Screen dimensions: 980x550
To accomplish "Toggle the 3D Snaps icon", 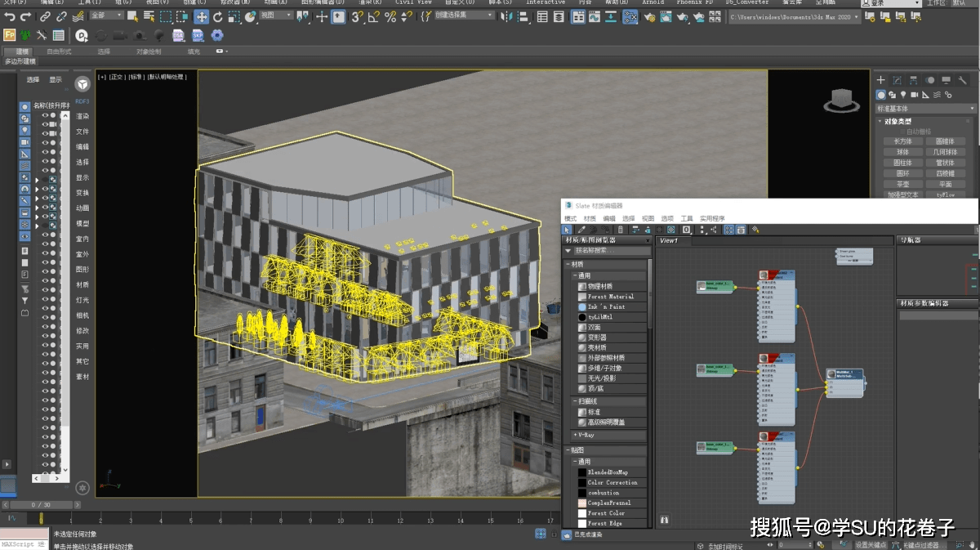I will 358,16.
